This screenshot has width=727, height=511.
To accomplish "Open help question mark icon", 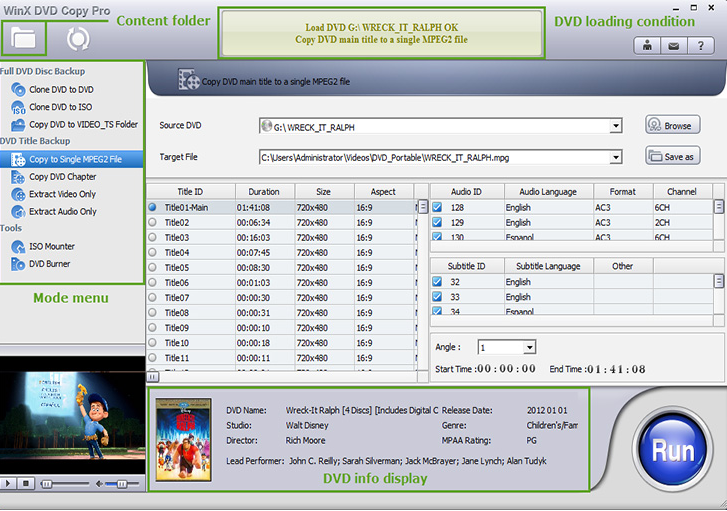I will pyautogui.click(x=701, y=45).
